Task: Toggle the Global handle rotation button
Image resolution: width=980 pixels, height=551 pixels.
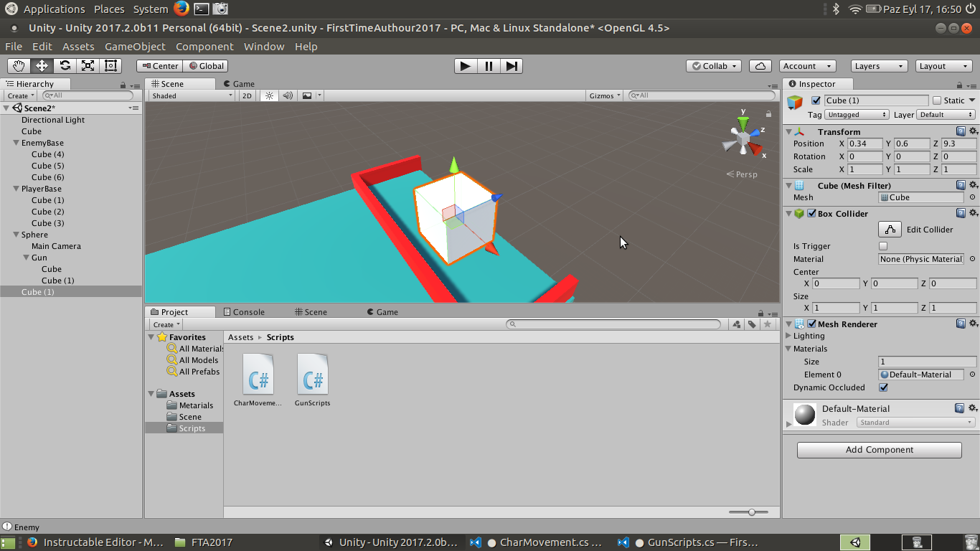Action: 206,66
